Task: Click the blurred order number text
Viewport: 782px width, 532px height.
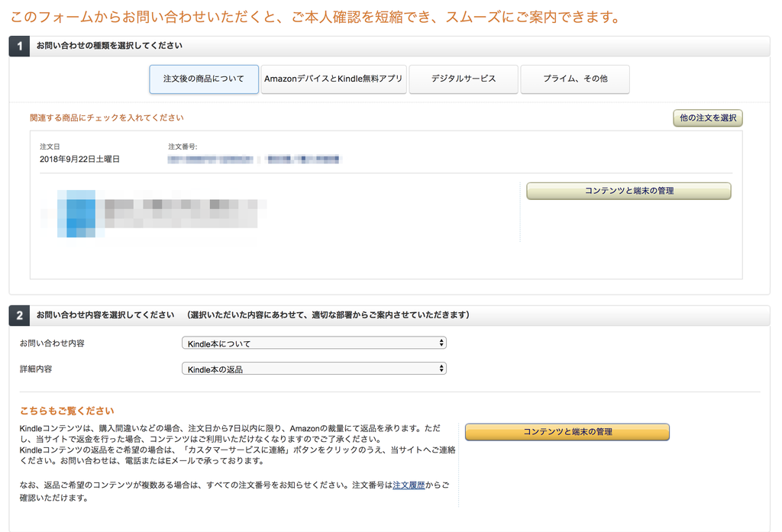Action: click(x=254, y=160)
